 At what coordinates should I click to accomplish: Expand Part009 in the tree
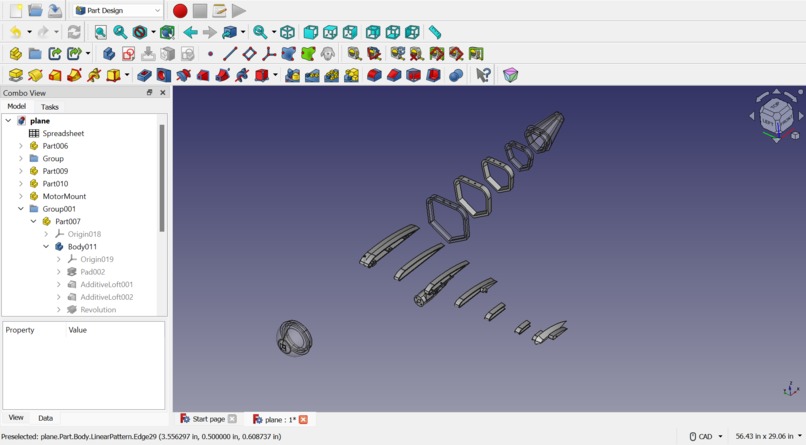[21, 171]
